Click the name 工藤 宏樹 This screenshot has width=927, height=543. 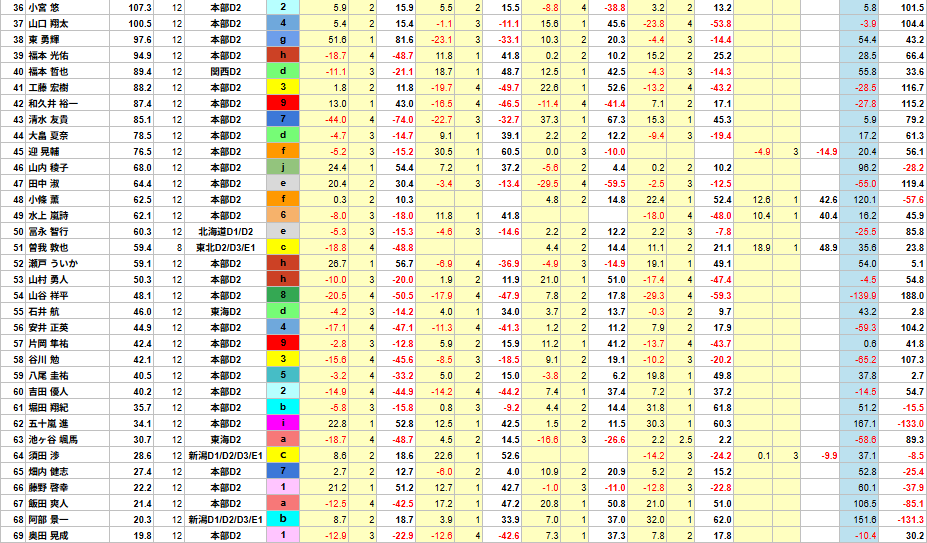(x=48, y=88)
